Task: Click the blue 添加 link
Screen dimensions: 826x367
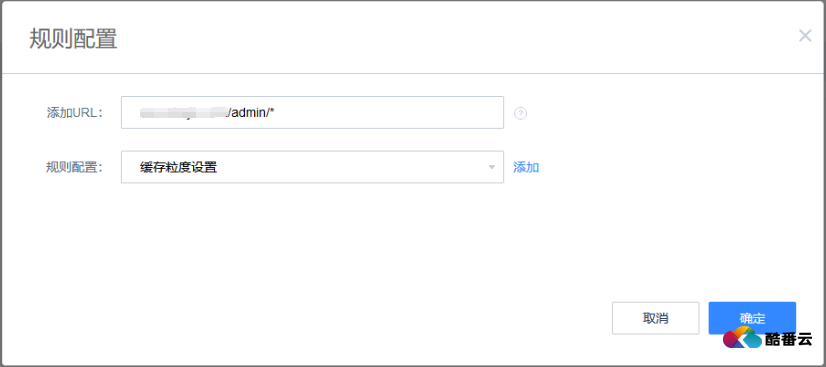Action: (526, 168)
